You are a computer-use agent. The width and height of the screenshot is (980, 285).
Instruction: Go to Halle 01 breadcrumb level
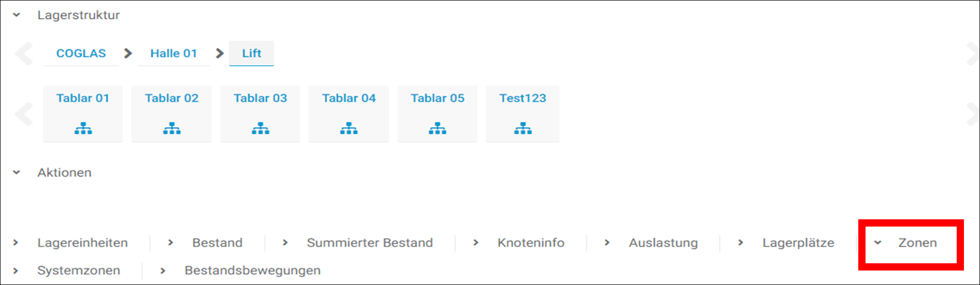[x=174, y=53]
